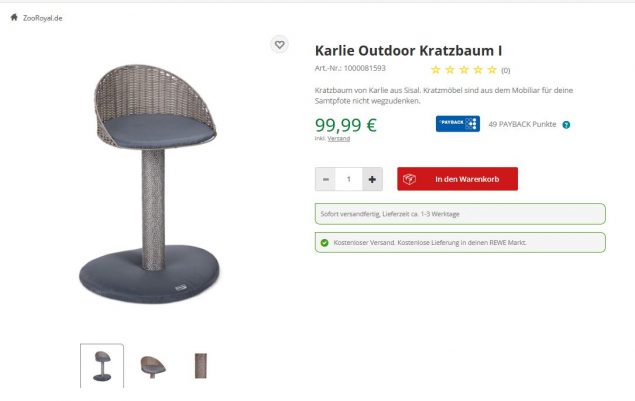Screen dimensions: 635x401
Task: Open the review count (0) link
Action: point(505,70)
